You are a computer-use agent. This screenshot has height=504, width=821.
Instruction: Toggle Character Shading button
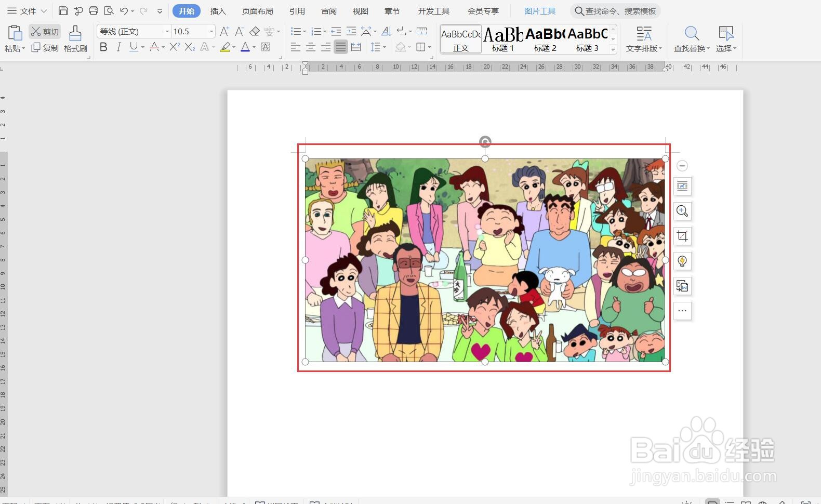point(266,47)
